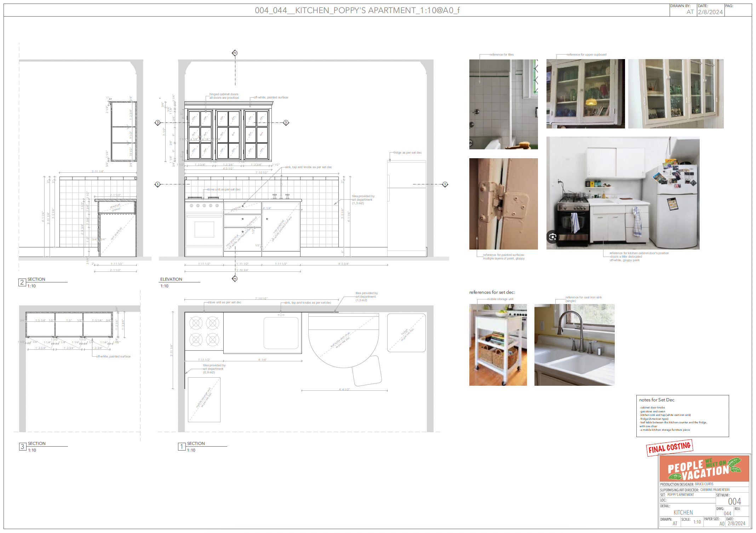This screenshot has height=533, width=756.
Task: Select the white kitchen with fridge photo
Action: tap(623, 193)
